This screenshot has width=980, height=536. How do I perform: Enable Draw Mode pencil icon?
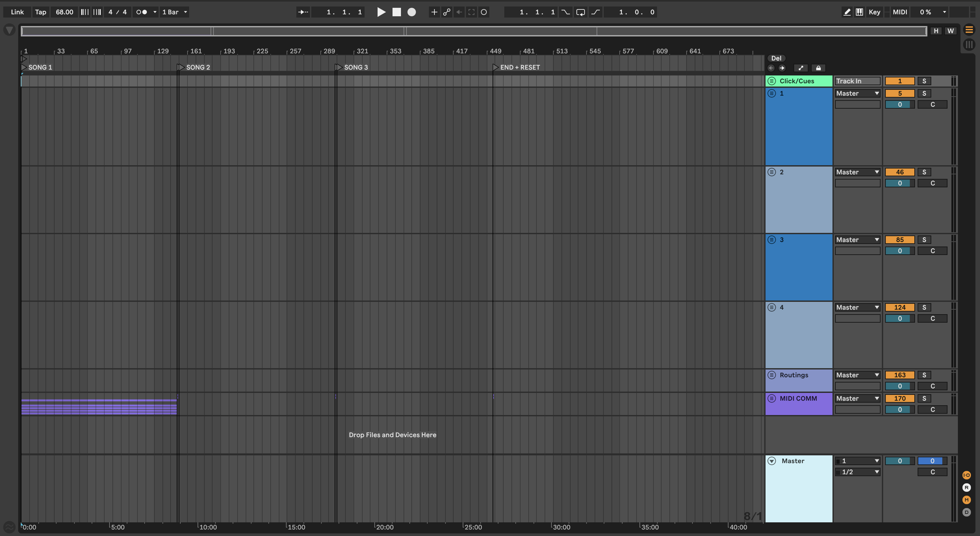pyautogui.click(x=847, y=12)
